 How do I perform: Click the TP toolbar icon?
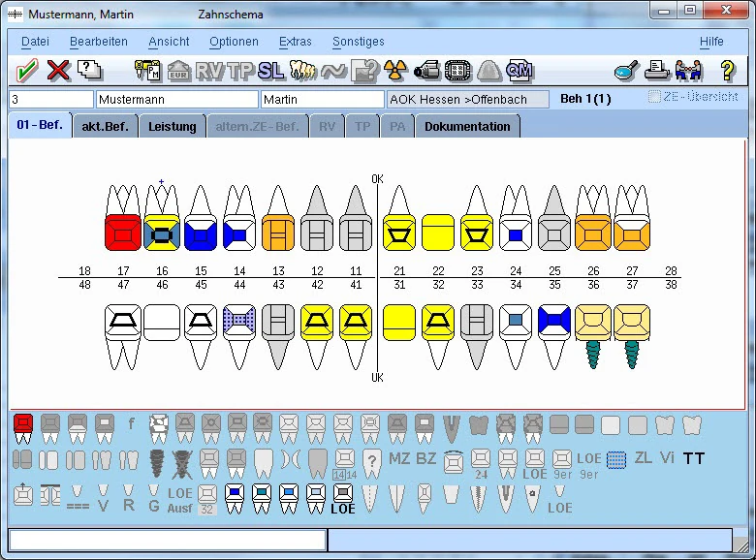tap(240, 71)
